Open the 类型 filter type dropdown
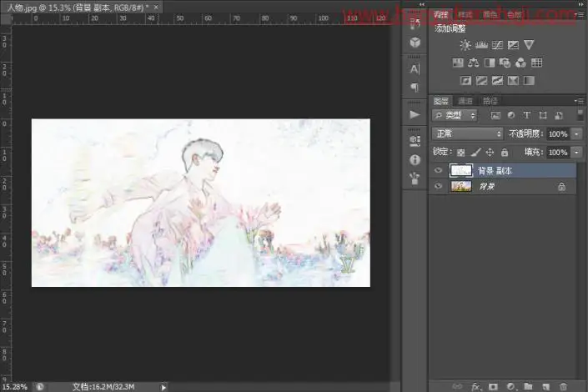Screen dimensions: 588x392 click(455, 116)
